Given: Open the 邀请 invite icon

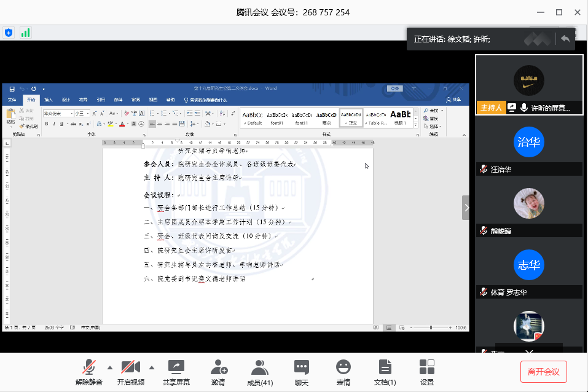Looking at the screenshot, I should (218, 367).
